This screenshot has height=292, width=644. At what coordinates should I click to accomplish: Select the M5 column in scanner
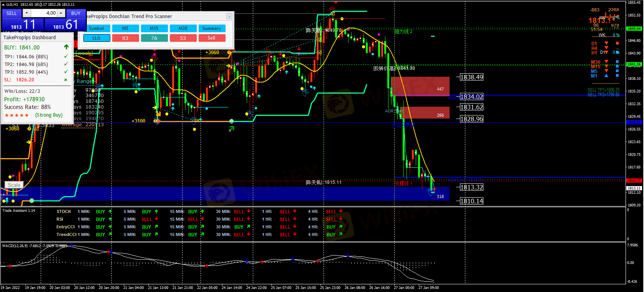[125, 28]
